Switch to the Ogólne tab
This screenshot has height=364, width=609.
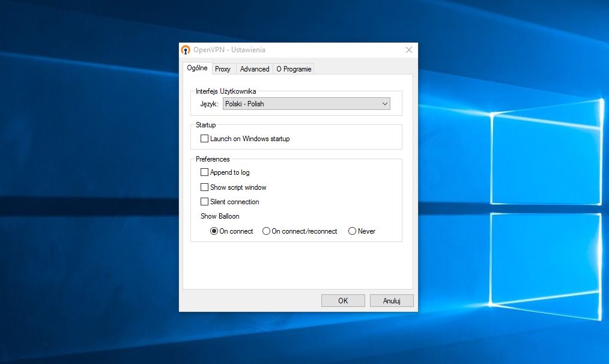tap(198, 68)
